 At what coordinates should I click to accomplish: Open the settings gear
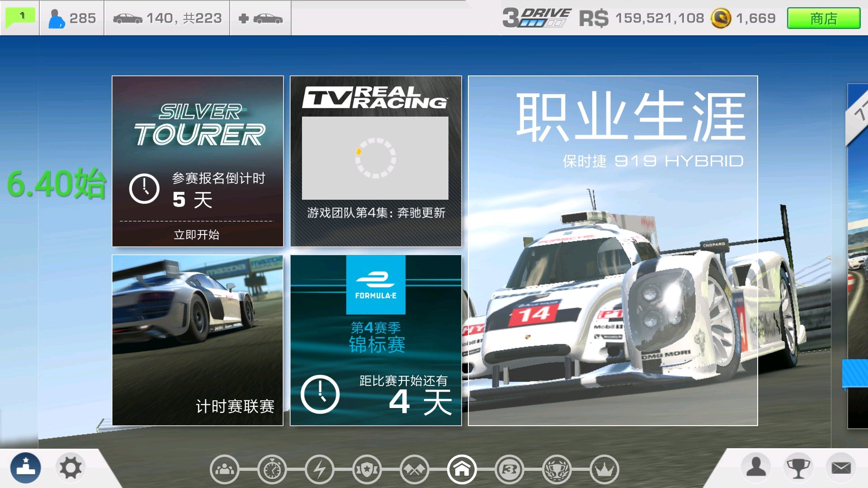pos(71,468)
